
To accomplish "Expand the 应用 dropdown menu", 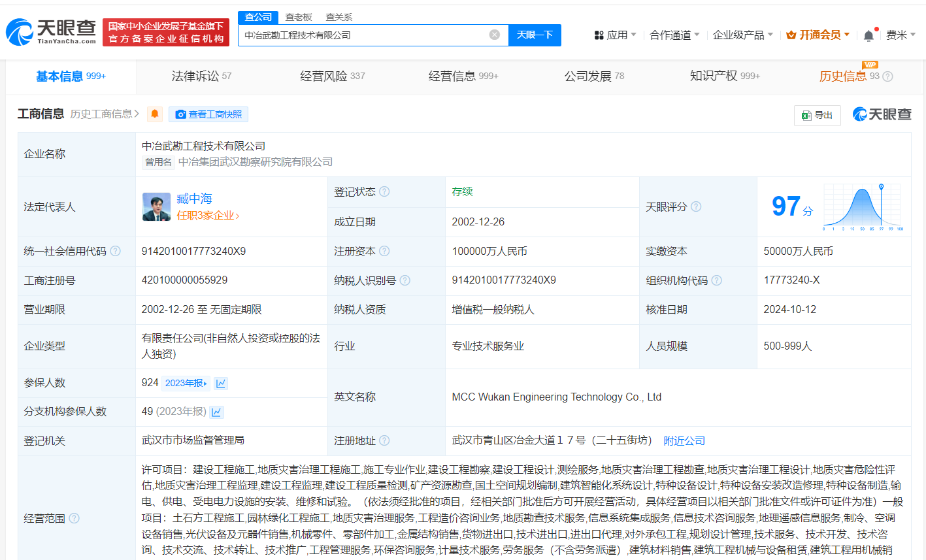I will [x=615, y=35].
